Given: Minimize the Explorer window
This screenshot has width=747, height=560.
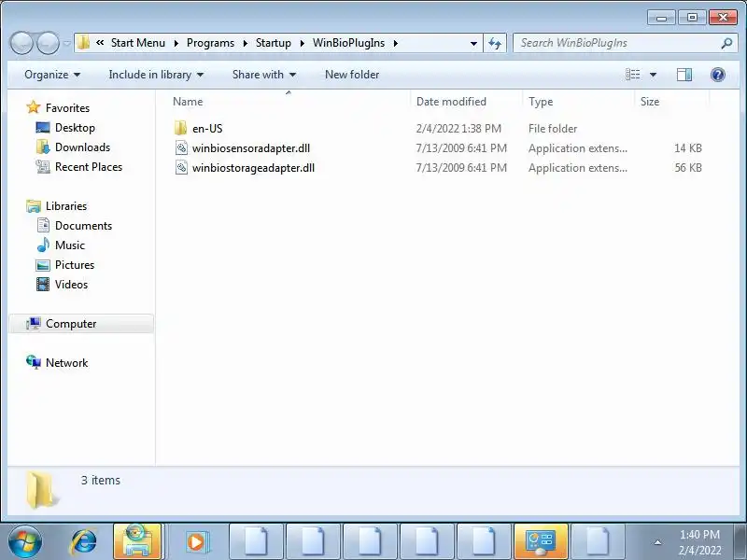Looking at the screenshot, I should pos(661,18).
